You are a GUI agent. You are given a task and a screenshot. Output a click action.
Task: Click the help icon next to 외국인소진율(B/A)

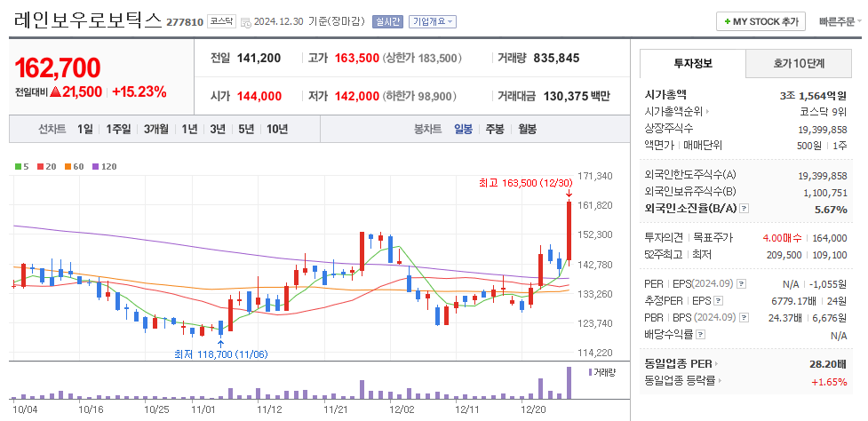[745, 209]
